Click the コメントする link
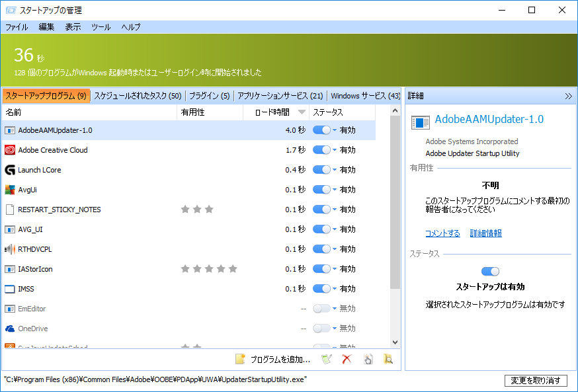Image resolution: width=578 pixels, height=392 pixels. (442, 233)
